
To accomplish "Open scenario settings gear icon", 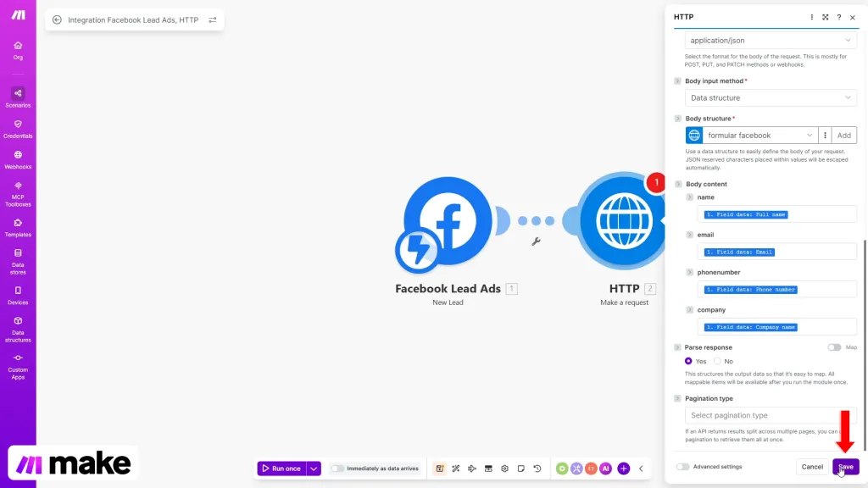I will [x=505, y=469].
